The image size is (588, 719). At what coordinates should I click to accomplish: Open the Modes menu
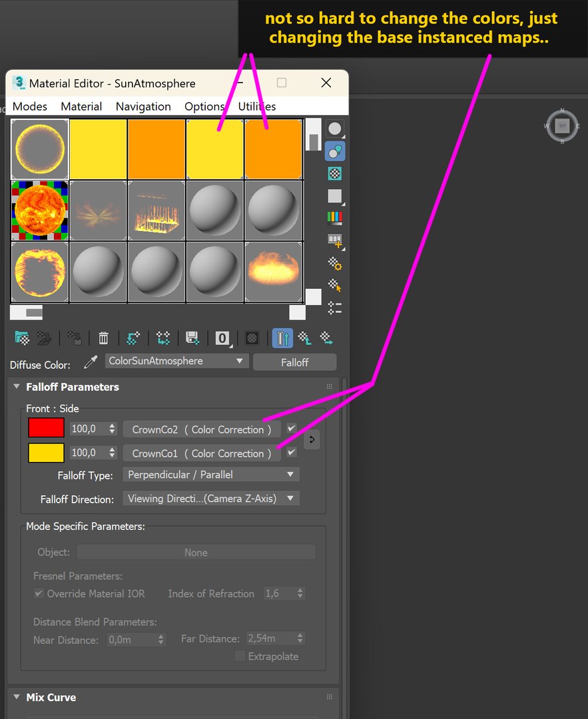[x=30, y=107]
